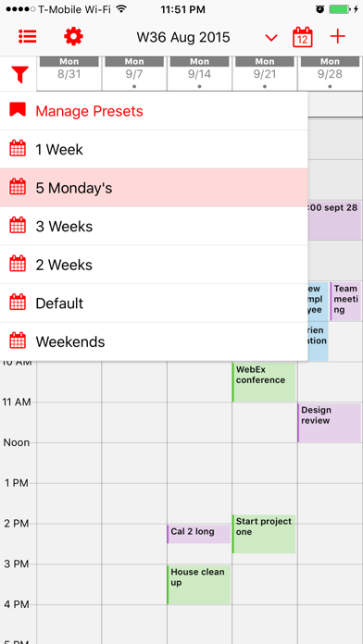The width and height of the screenshot is (363, 644).
Task: Open settings gear icon
Action: (x=73, y=37)
